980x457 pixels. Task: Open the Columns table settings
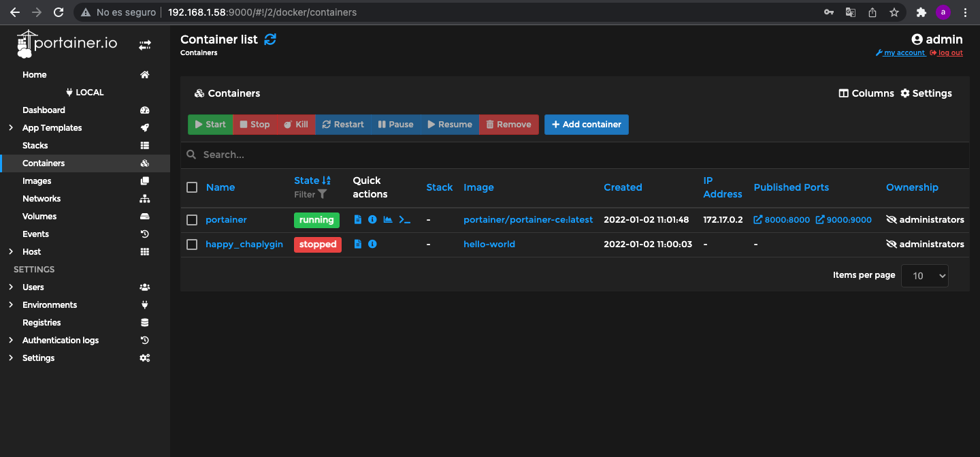pyautogui.click(x=866, y=93)
